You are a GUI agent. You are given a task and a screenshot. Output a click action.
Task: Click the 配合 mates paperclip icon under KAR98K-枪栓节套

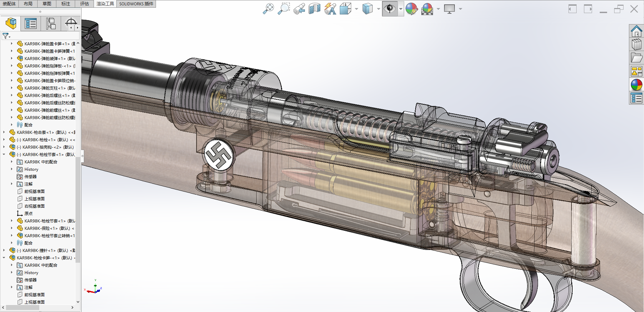[20, 243]
